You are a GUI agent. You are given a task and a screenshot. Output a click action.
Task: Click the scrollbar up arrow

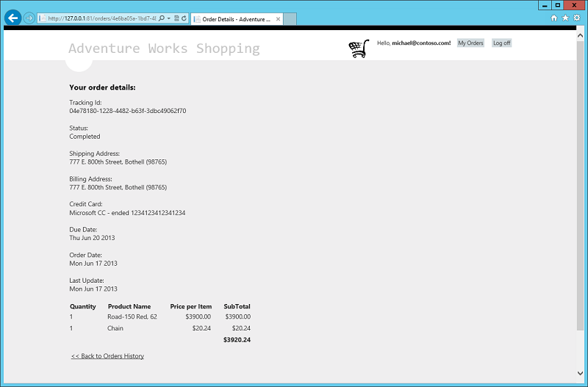[580, 35]
